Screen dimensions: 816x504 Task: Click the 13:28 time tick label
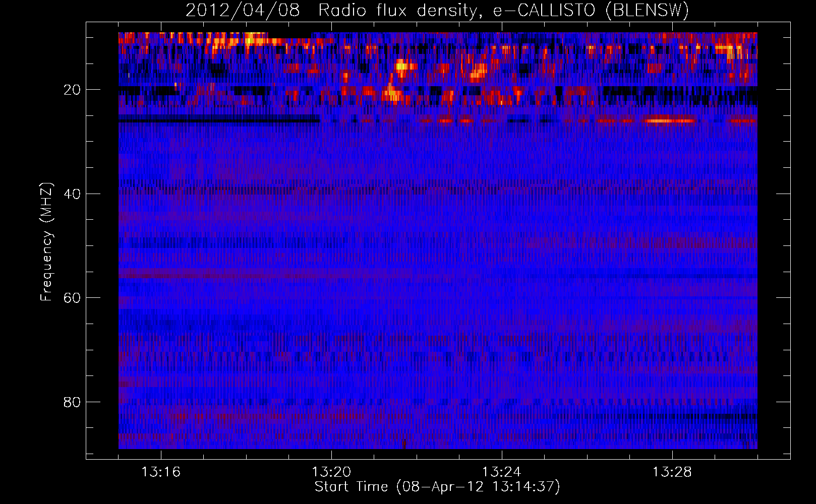[672, 472]
